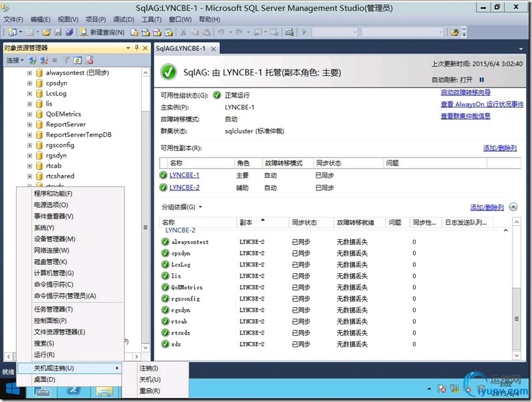The width and height of the screenshot is (532, 402).
Task: Open the 分组依据(G) dropdown
Action: pyautogui.click(x=182, y=207)
